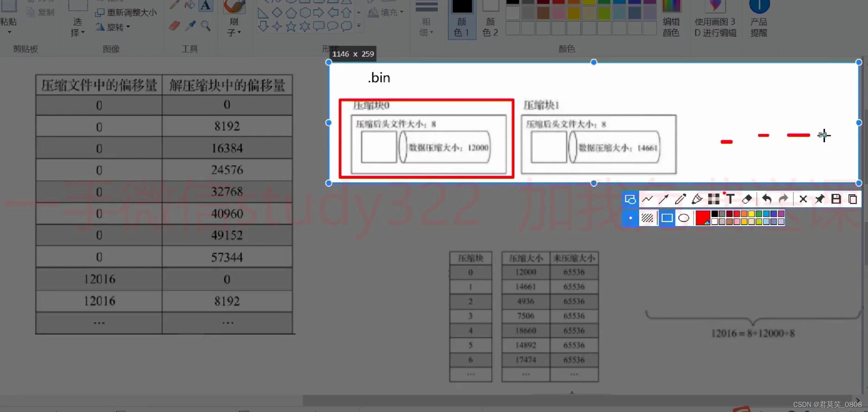868x412 pixels.
Task: Cancel screenshot with the X icon
Action: pyautogui.click(x=803, y=199)
